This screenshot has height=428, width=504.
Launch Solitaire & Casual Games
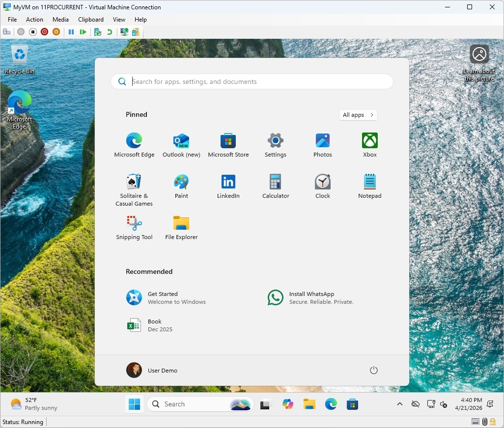134,187
